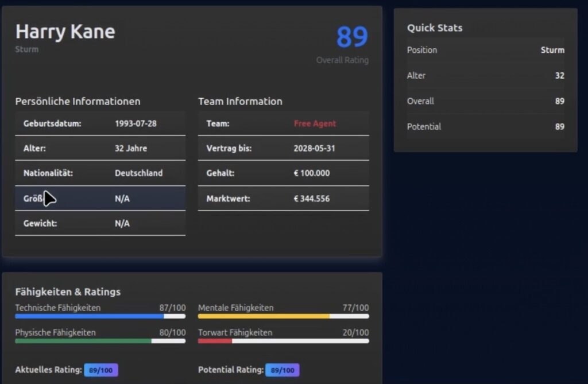Click the Aktuelles Rating 89/100 badge
The width and height of the screenshot is (588, 384).
[101, 370]
